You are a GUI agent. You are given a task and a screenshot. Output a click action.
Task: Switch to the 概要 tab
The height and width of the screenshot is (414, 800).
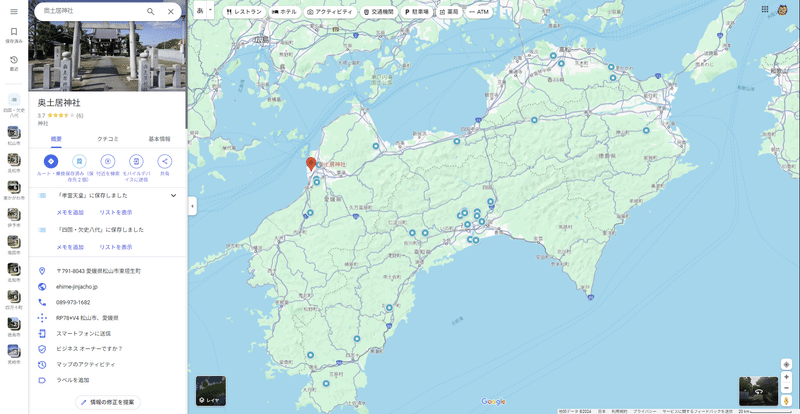coord(56,139)
